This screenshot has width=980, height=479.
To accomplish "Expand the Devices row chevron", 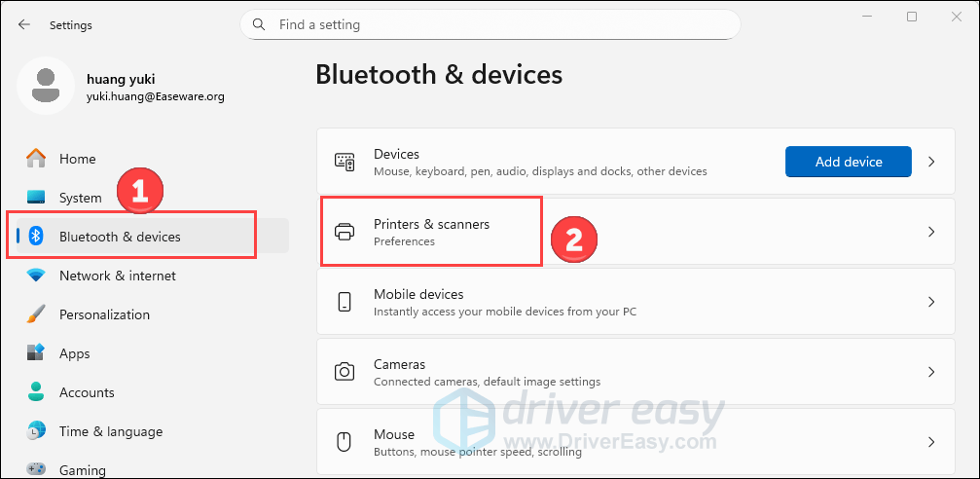I will (x=931, y=162).
